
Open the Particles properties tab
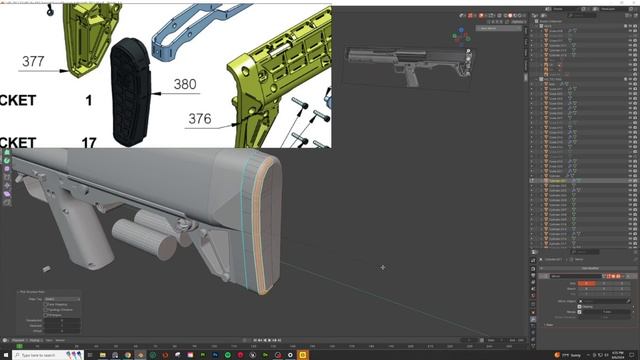pyautogui.click(x=533, y=326)
